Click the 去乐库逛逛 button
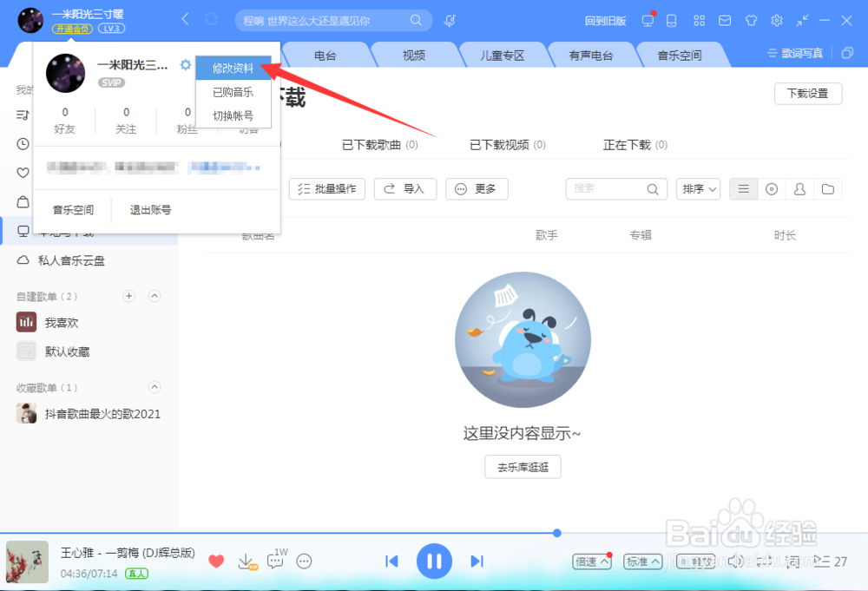868x591 pixels. click(x=523, y=467)
